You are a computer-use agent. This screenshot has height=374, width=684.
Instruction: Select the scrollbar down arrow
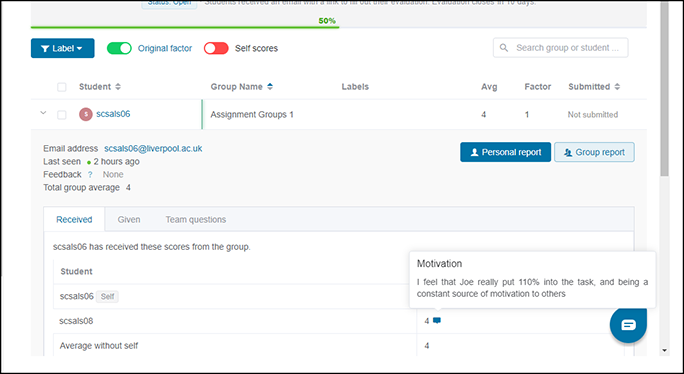664,350
